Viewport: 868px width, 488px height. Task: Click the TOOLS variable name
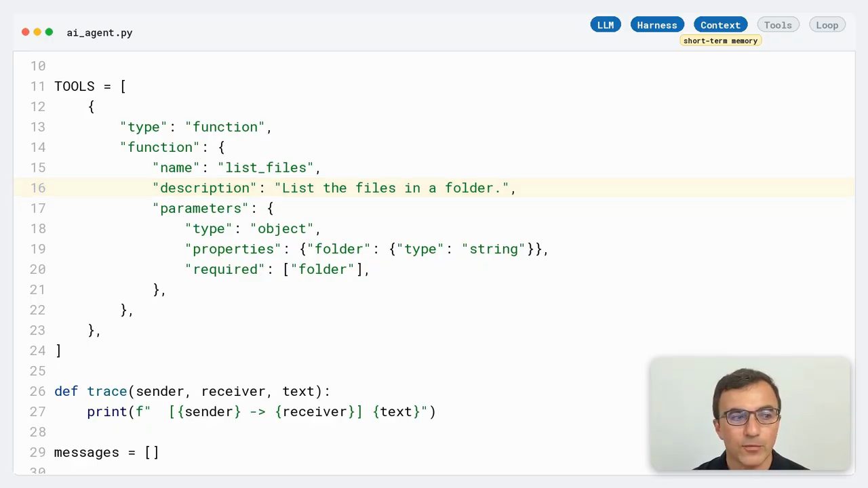tap(75, 86)
